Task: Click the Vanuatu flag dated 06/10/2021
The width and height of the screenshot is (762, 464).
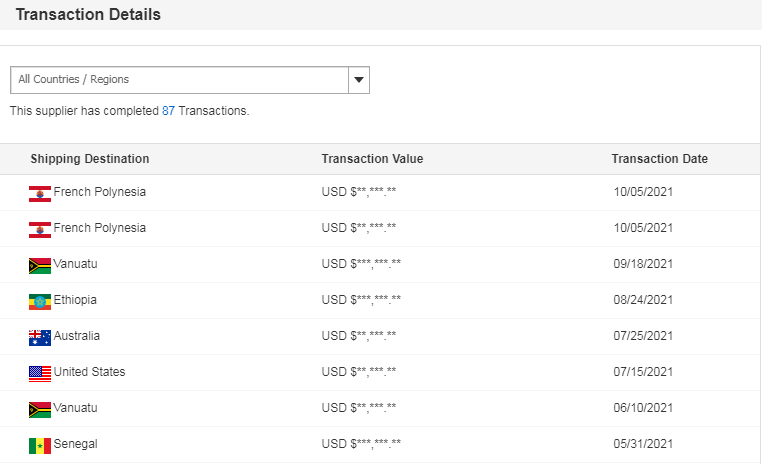Action: (40, 409)
